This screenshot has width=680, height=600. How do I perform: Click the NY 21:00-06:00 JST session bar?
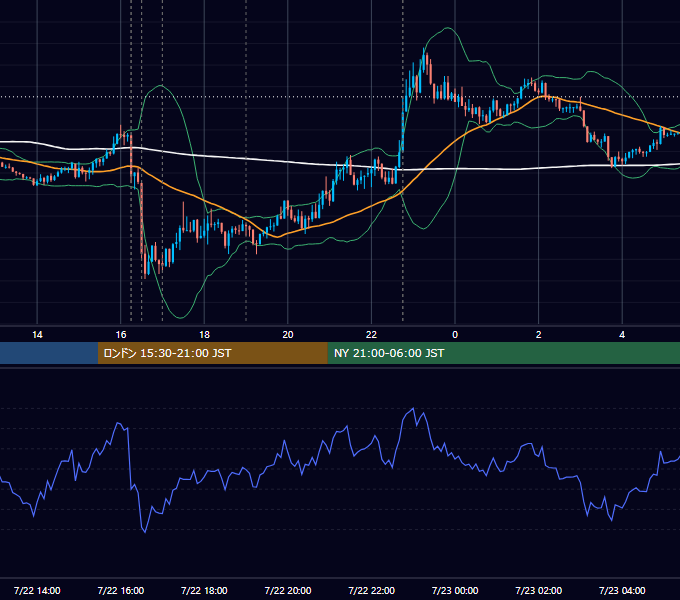503,353
